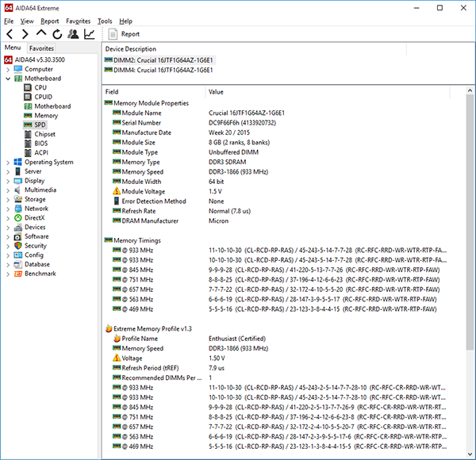The width and height of the screenshot is (476, 460).
Task: Open the user/audit manager toolbar icon
Action: coord(73,34)
